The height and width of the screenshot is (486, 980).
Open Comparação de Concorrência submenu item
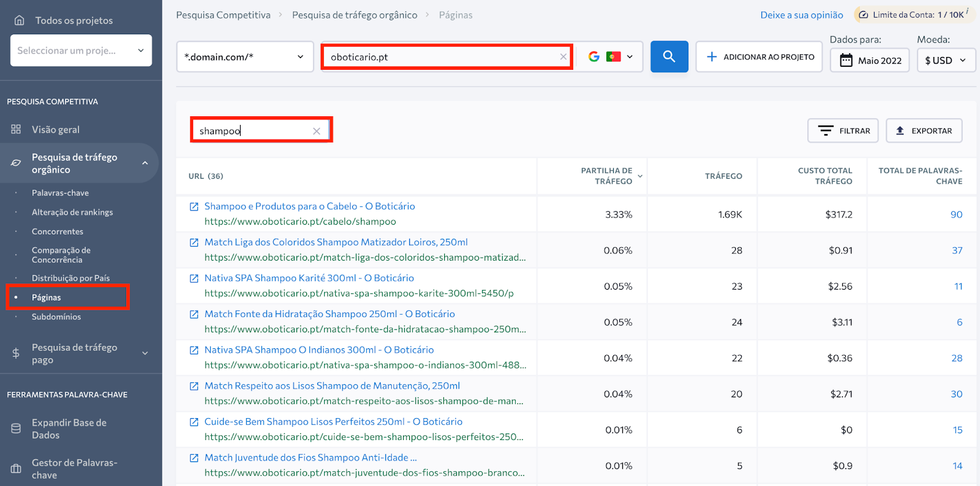click(61, 255)
